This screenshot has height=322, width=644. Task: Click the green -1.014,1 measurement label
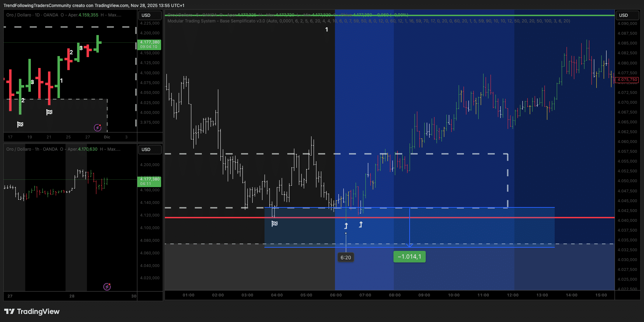click(409, 257)
